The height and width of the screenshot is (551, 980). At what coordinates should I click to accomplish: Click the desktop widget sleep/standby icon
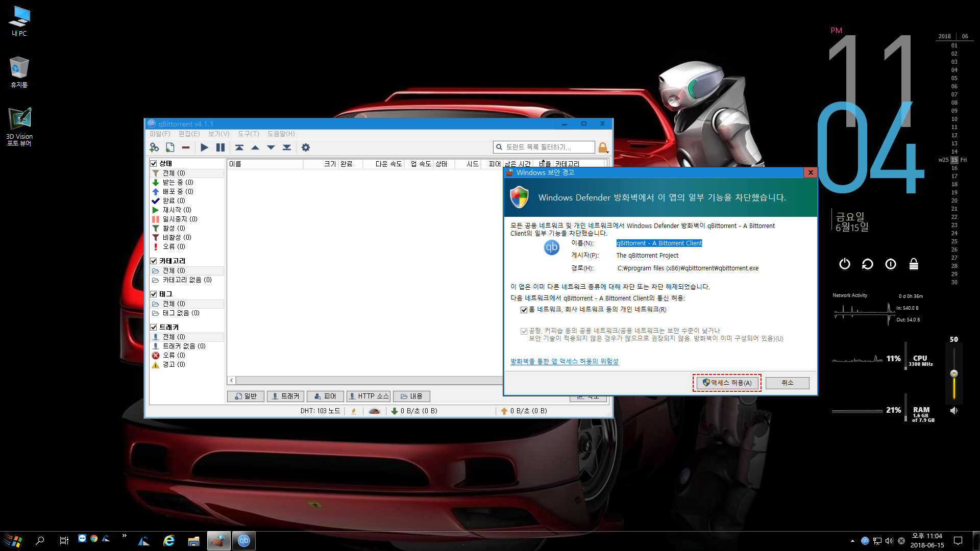[x=891, y=264]
